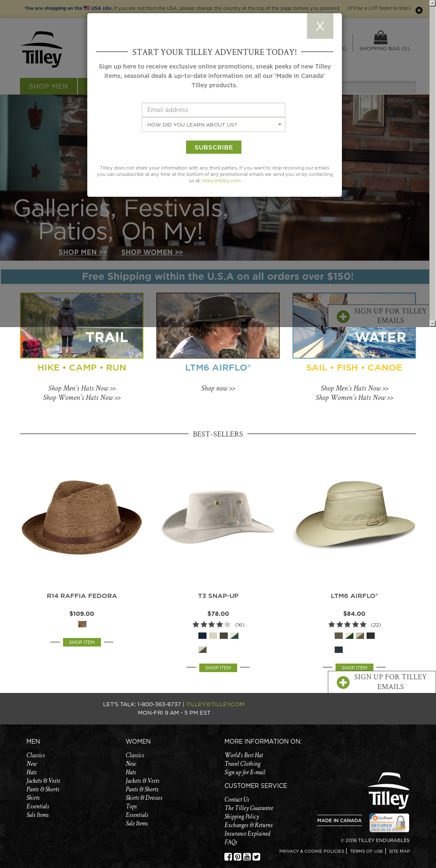Expand 'How did you learn about us' dropdown
Viewport: 436px width, 868px height.
213,125
